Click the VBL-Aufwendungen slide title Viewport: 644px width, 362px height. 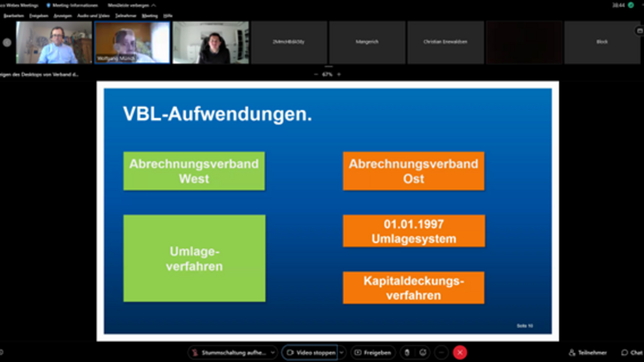click(x=218, y=115)
